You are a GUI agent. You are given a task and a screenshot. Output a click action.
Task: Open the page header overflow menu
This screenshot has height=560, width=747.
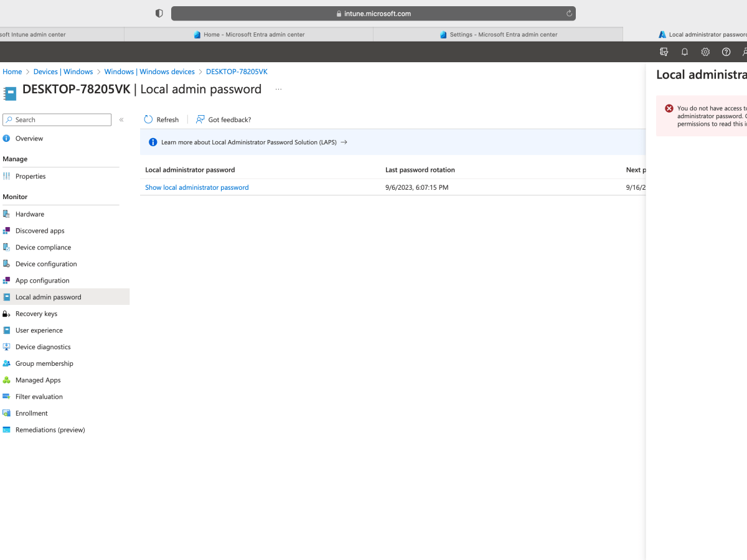click(x=278, y=89)
